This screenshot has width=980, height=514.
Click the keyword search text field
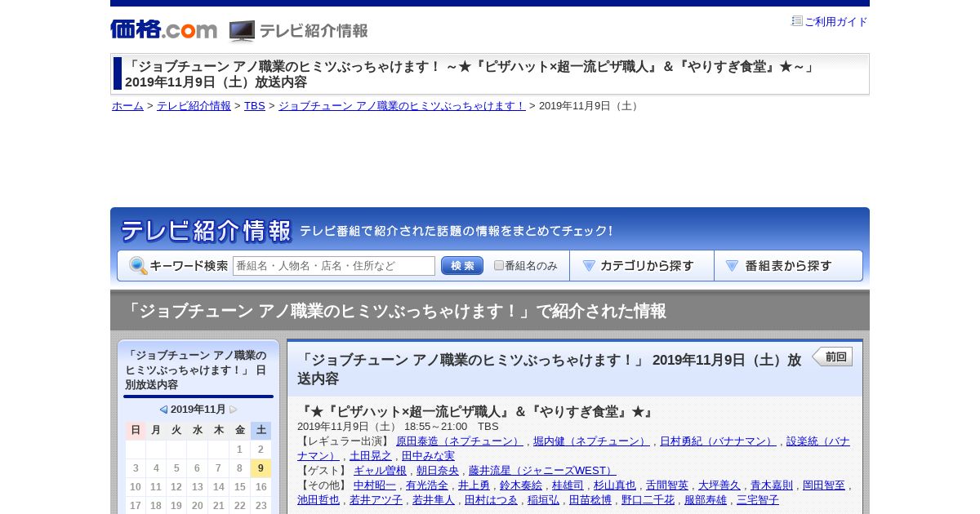pyautogui.click(x=334, y=266)
